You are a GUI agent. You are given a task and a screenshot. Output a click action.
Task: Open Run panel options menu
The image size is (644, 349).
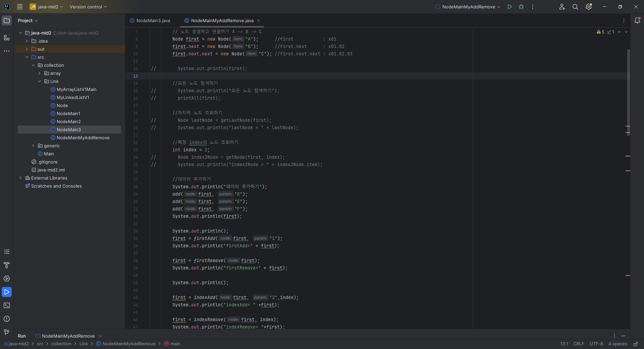pos(614,336)
